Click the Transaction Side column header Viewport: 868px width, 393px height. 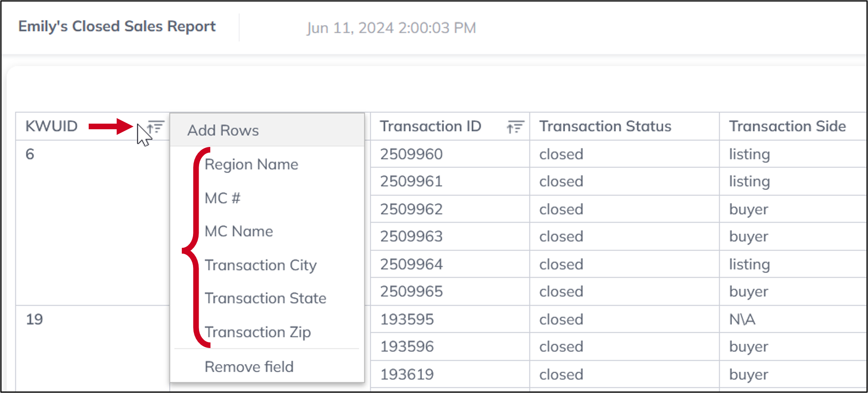point(788,126)
